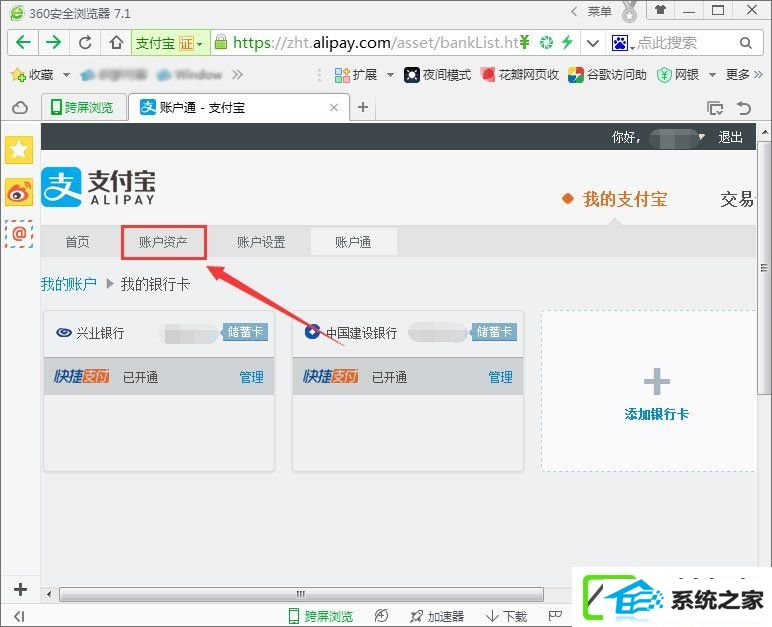Open address bar history dropdown arrow
The height and width of the screenshot is (627, 772).
click(593, 43)
